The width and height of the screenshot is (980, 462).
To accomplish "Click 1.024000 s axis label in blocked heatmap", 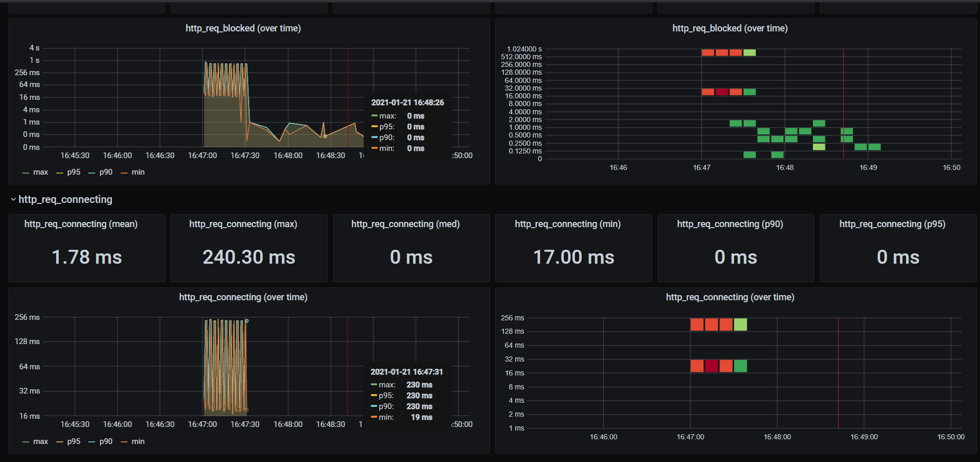I will (524, 49).
